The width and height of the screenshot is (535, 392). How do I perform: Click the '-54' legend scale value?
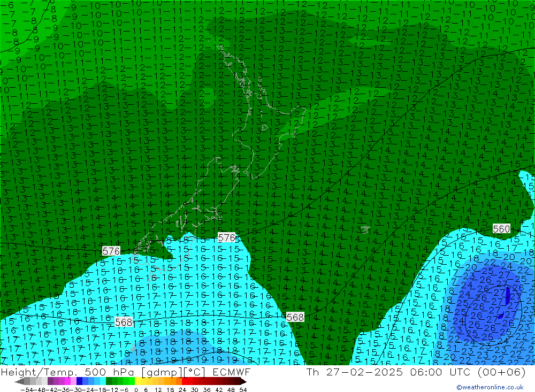pyautogui.click(x=27, y=390)
